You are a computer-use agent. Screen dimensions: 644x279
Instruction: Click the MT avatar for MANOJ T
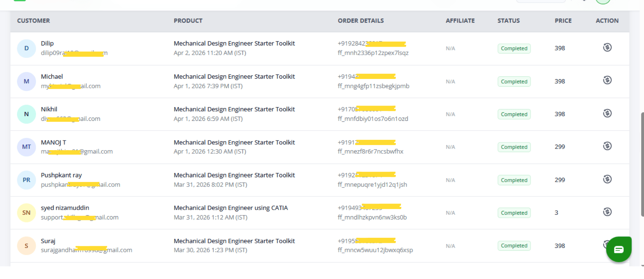click(26, 147)
